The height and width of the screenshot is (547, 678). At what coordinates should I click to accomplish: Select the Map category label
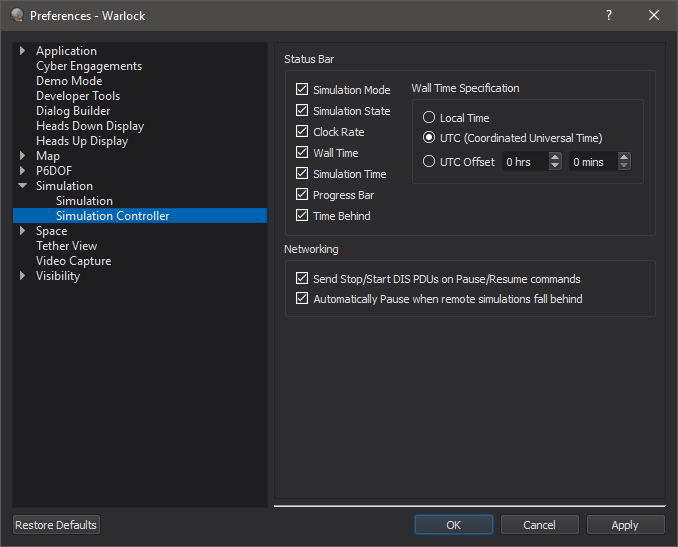48,156
